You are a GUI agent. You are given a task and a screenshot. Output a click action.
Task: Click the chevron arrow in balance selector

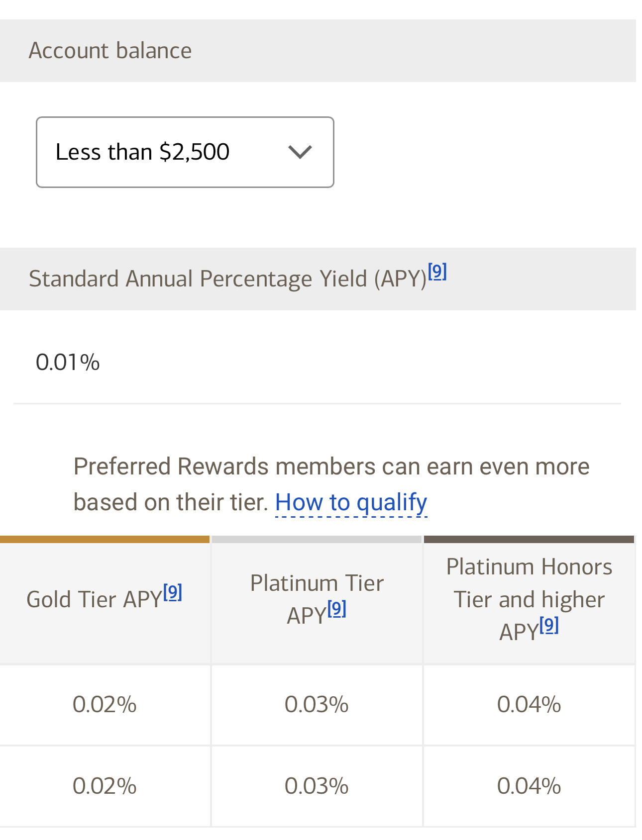pos(300,152)
